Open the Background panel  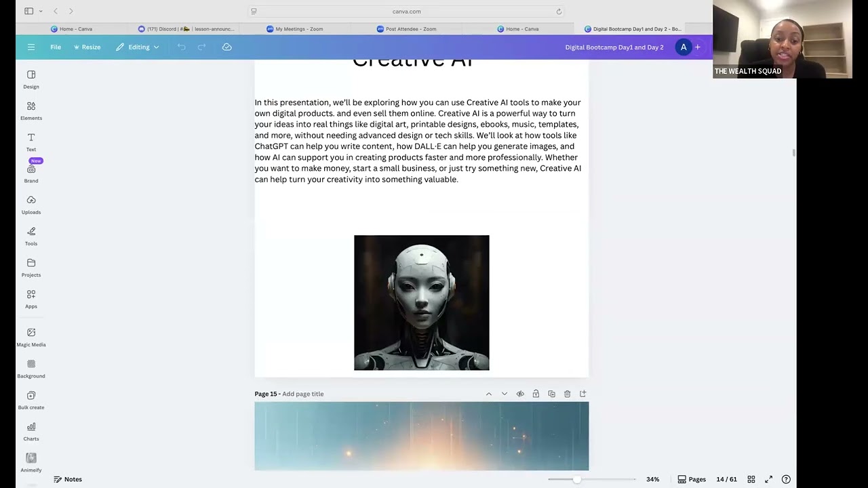[x=31, y=369]
